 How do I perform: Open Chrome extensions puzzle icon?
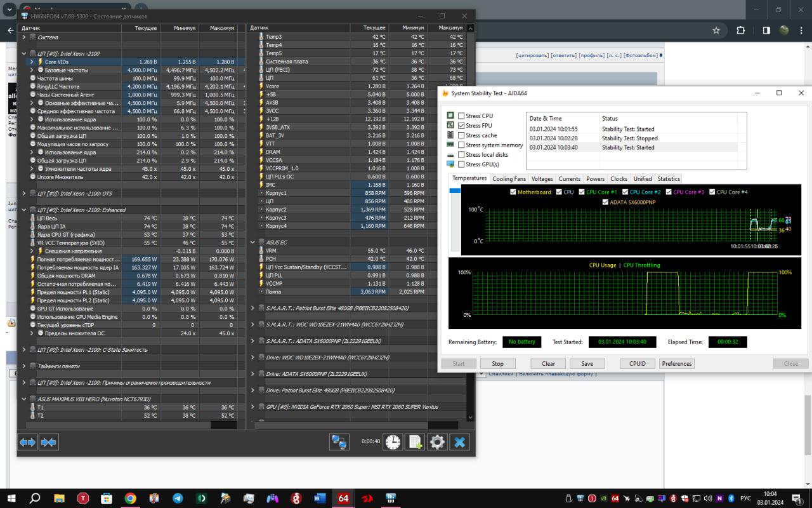tap(740, 30)
